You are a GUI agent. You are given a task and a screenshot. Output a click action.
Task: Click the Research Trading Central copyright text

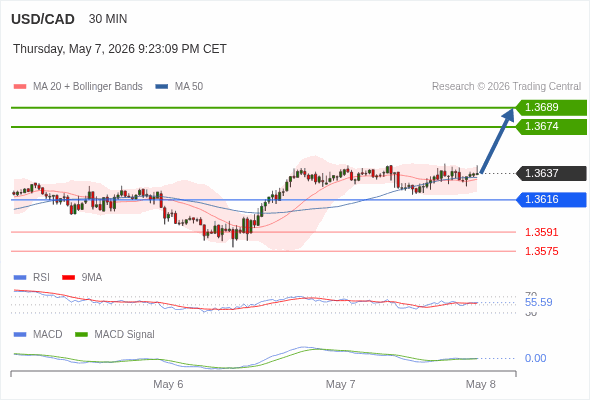coord(506,87)
